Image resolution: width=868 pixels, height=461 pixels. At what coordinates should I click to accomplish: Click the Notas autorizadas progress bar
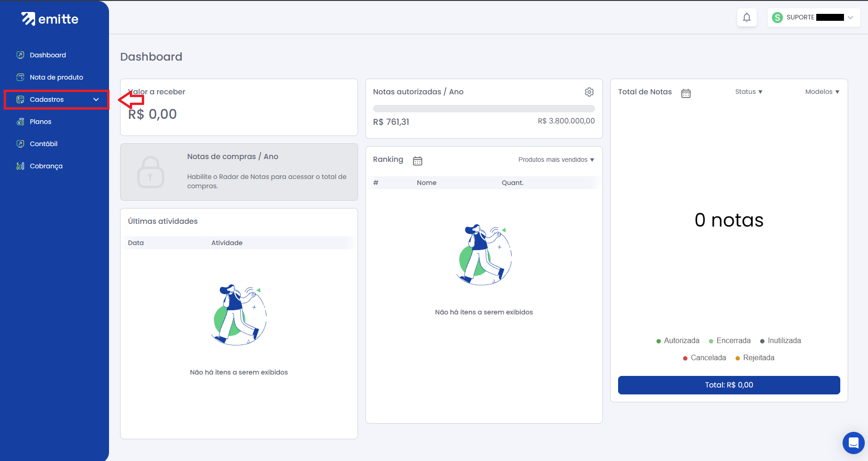[484, 109]
